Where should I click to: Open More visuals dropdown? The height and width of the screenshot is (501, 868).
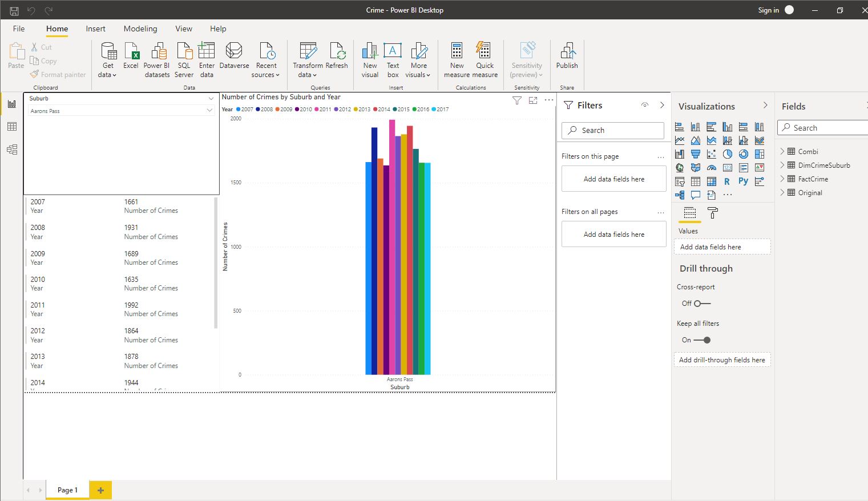click(x=418, y=60)
